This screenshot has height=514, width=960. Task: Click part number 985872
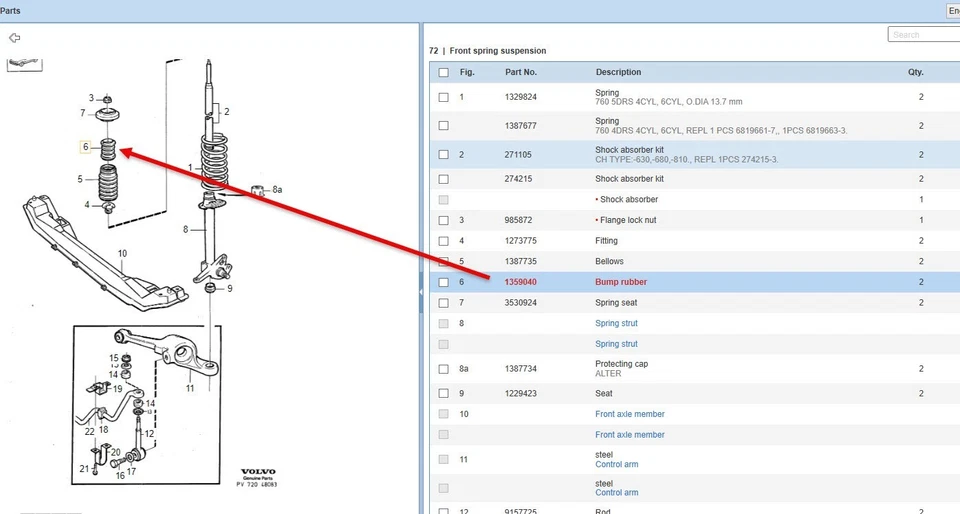(x=519, y=220)
